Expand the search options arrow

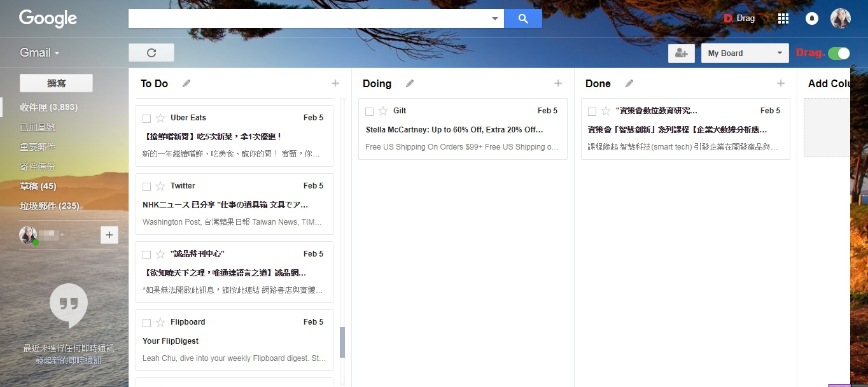click(x=495, y=18)
